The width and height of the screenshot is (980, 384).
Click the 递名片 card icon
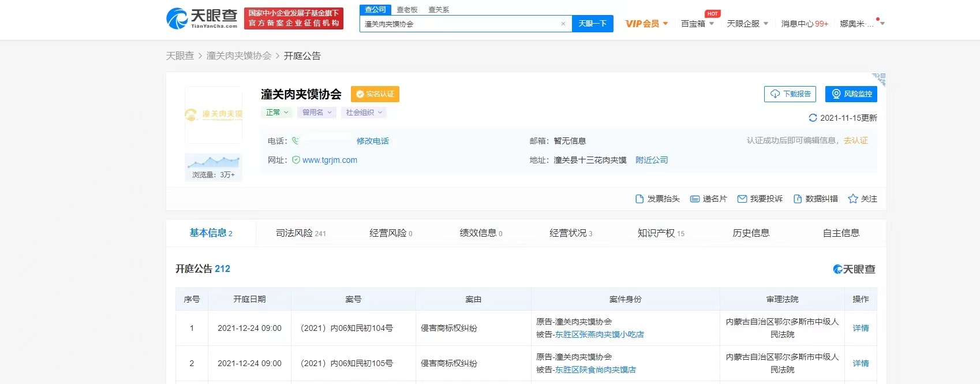pyautogui.click(x=695, y=199)
